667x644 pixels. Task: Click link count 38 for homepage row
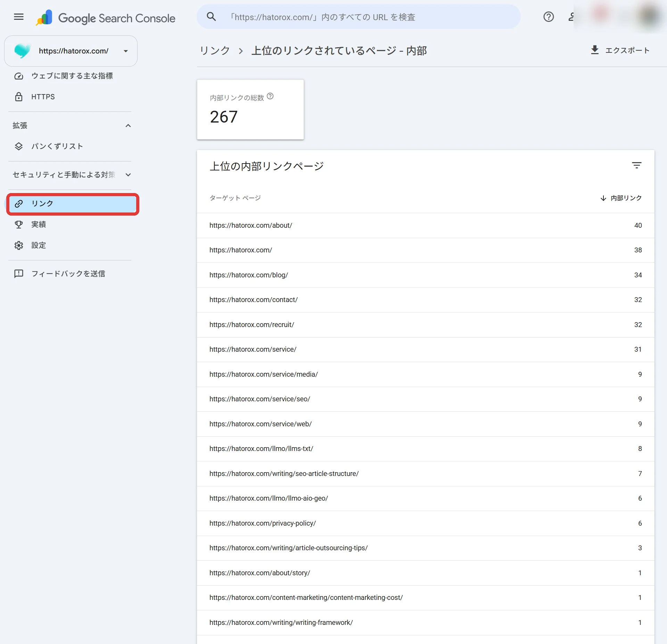pyautogui.click(x=638, y=250)
